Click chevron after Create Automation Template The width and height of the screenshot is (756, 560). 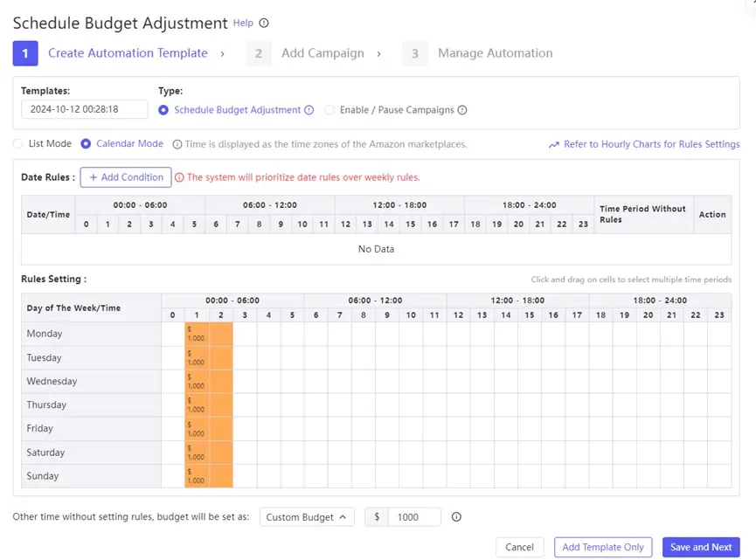pos(222,53)
